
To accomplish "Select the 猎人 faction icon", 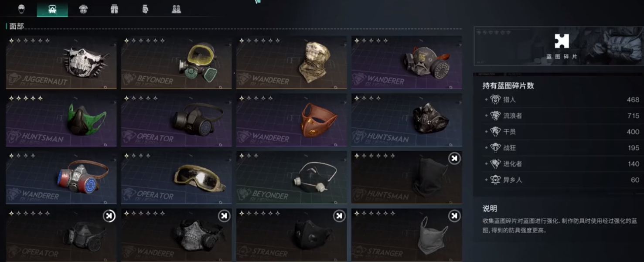I will 495,100.
